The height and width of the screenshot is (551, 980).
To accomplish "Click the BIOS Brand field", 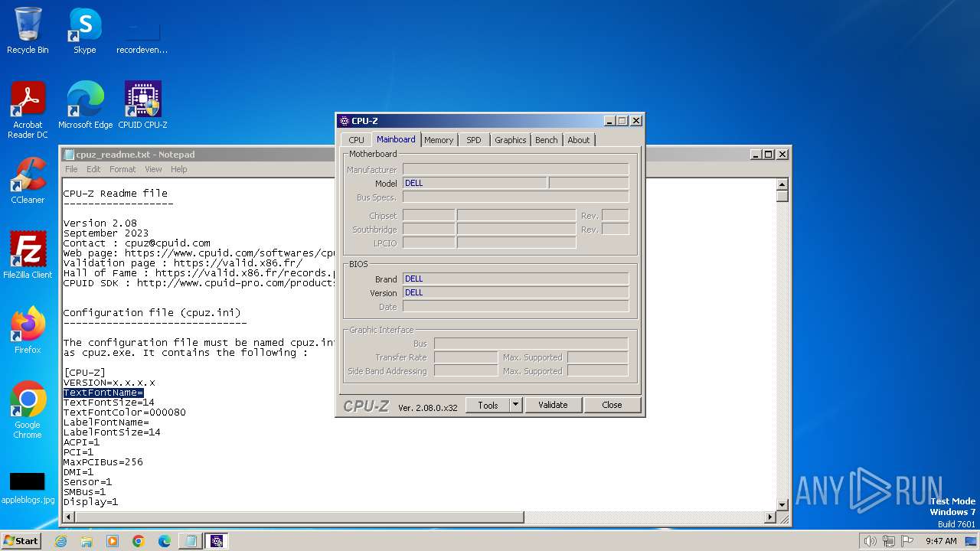I will (515, 279).
